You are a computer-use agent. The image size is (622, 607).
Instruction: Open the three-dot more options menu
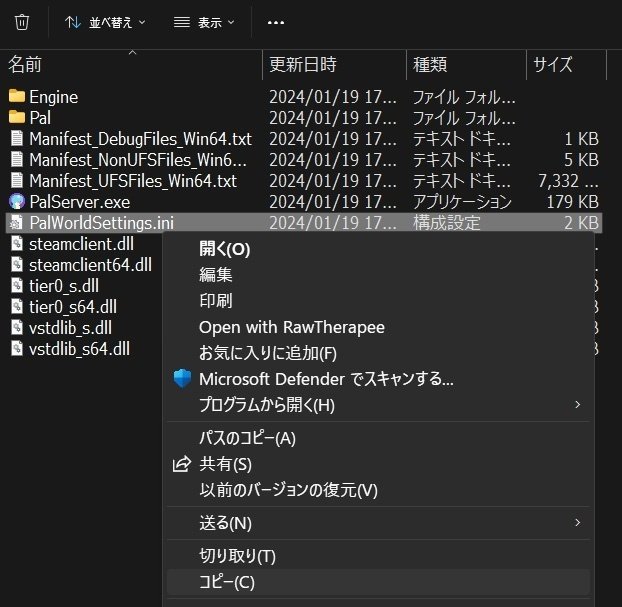coord(276,23)
